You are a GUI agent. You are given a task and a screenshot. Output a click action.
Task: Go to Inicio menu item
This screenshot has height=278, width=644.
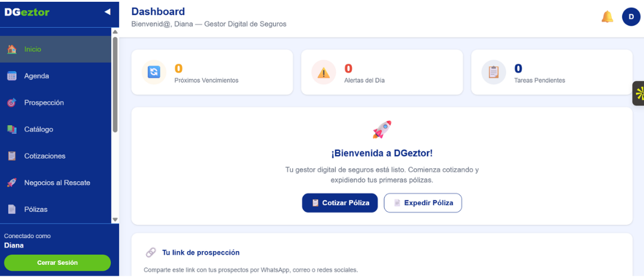pyautogui.click(x=55, y=50)
